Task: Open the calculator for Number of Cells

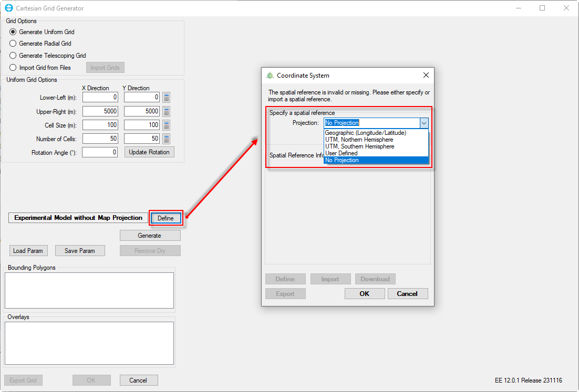Action: tap(166, 139)
